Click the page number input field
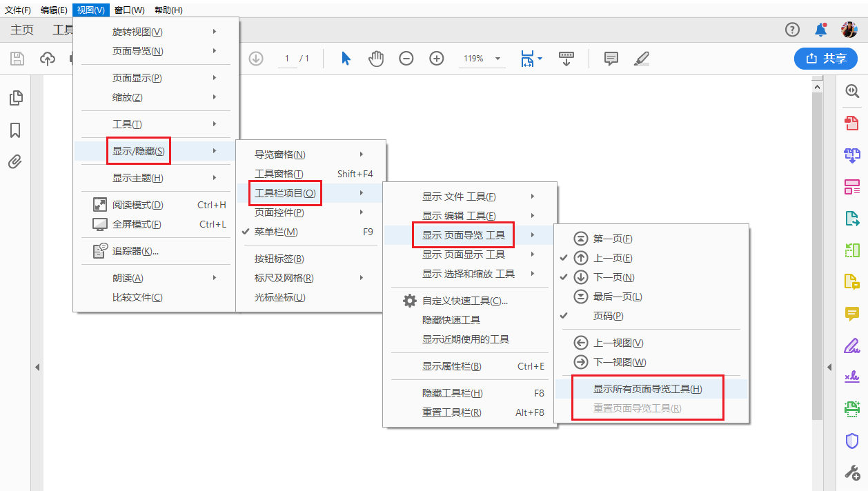Image resolution: width=868 pixels, height=491 pixels. pyautogui.click(x=287, y=59)
